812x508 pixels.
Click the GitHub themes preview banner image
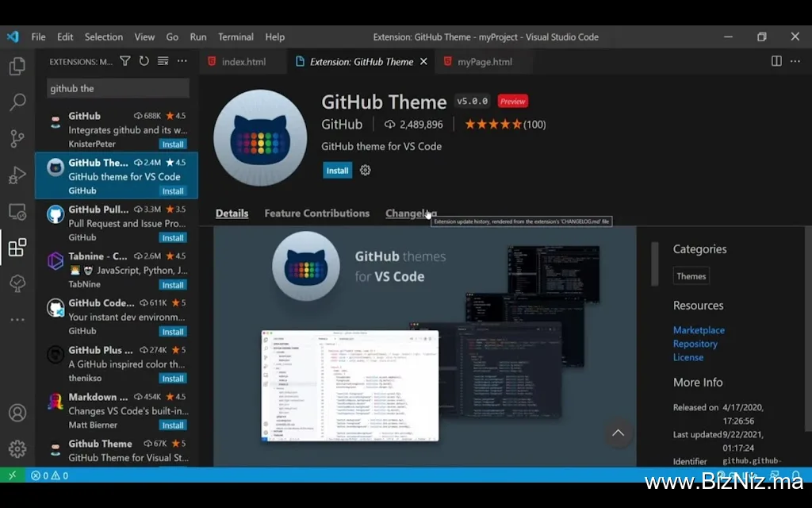tap(425, 346)
